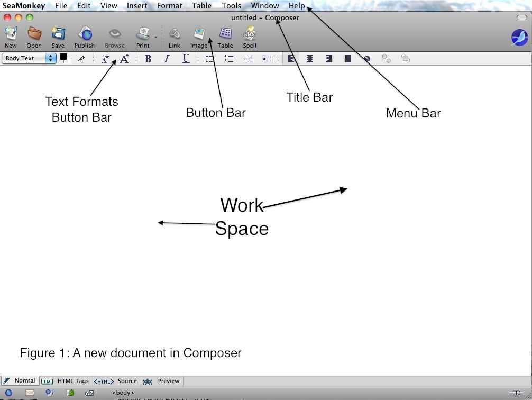Viewport: 532px width, 400px height.
Task: Click the Link toolbar icon
Action: [175, 37]
